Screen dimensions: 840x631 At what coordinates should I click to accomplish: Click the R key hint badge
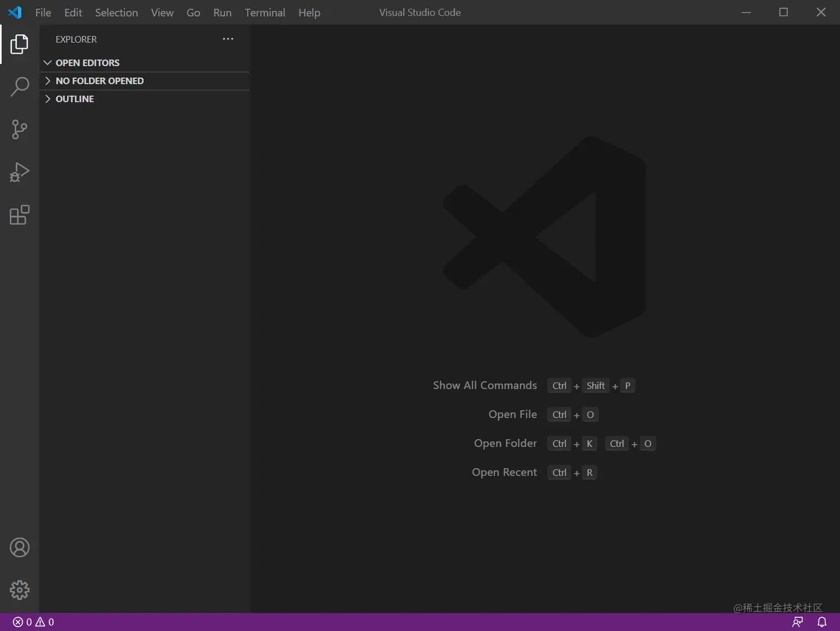tap(589, 473)
